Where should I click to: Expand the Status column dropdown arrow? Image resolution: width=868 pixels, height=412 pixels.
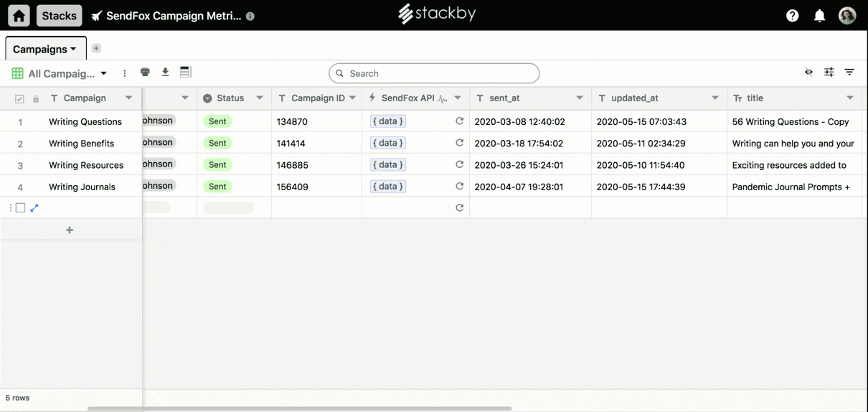click(x=260, y=98)
